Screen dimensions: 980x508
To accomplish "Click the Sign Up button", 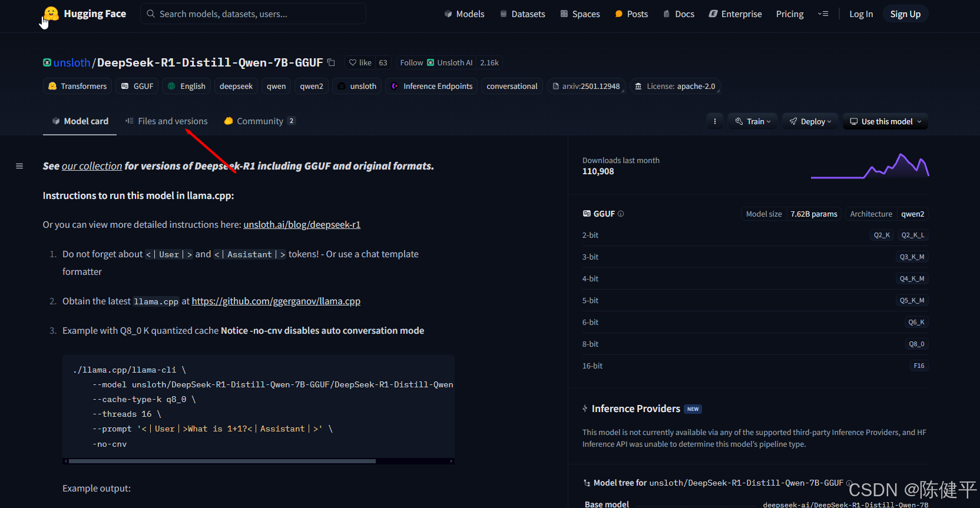I will 905,14.
